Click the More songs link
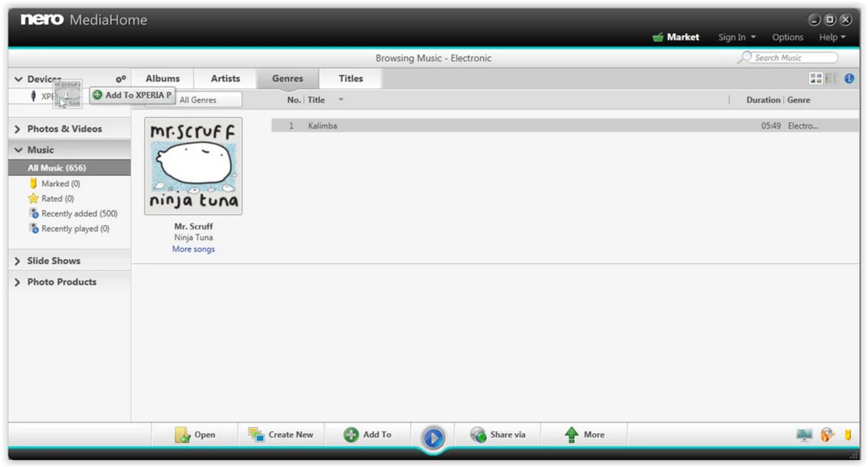The width and height of the screenshot is (868, 467). [193, 249]
